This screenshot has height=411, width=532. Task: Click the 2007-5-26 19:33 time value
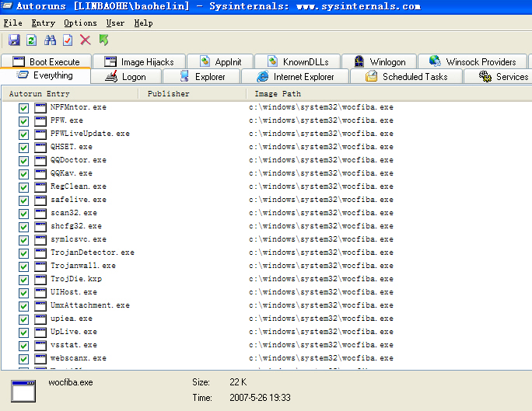point(260,398)
